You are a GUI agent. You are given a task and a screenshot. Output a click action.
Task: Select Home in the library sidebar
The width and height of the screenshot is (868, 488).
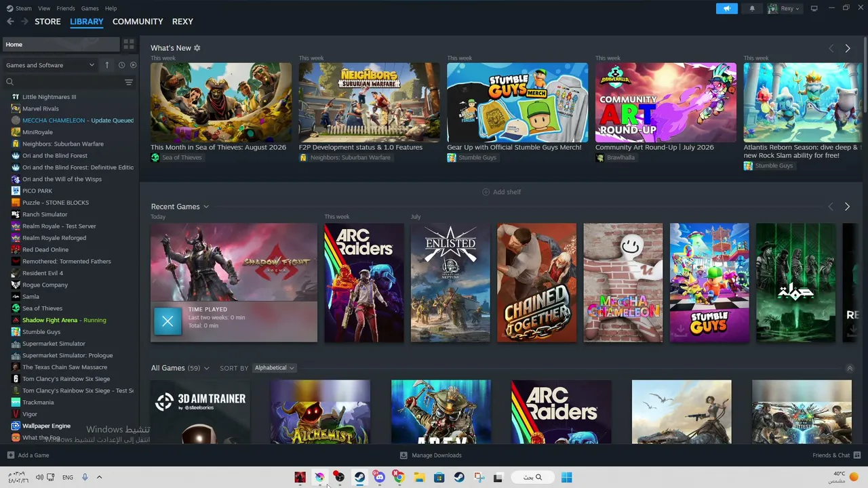coord(61,45)
